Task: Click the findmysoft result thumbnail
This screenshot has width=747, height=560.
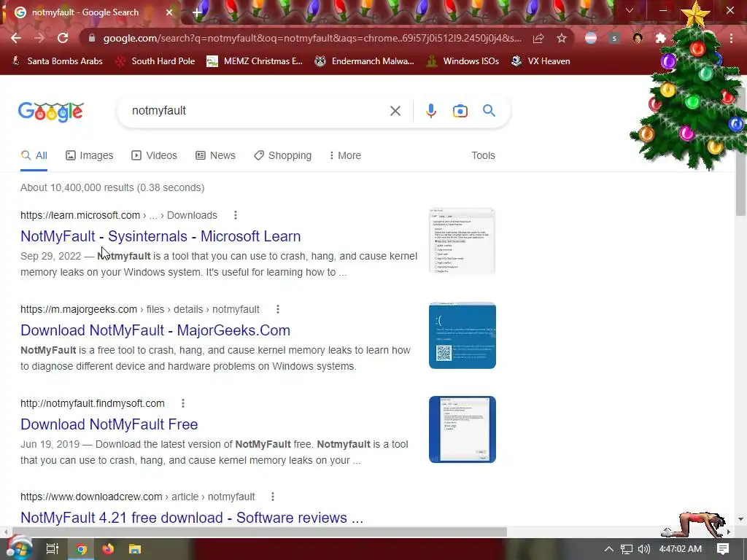Action: (x=462, y=429)
